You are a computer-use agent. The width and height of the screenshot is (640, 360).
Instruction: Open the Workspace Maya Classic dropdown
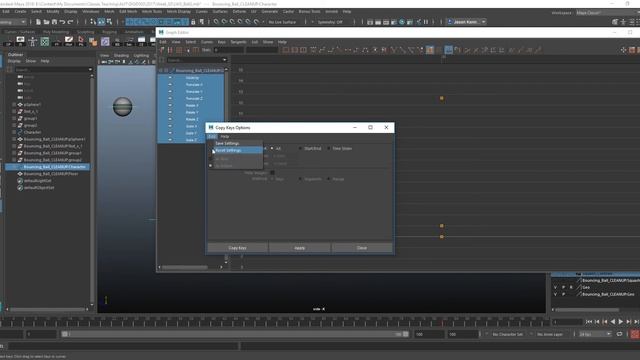607,13
